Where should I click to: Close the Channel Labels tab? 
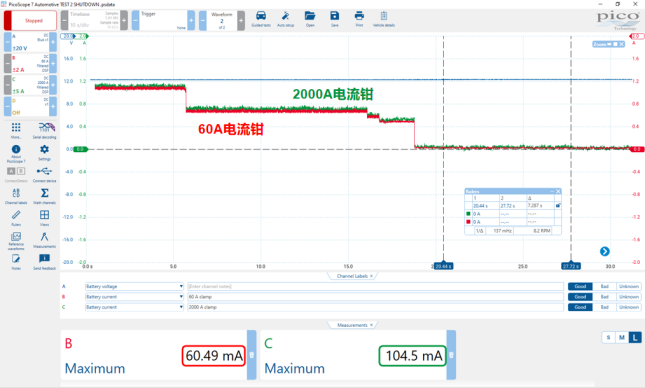click(371, 276)
